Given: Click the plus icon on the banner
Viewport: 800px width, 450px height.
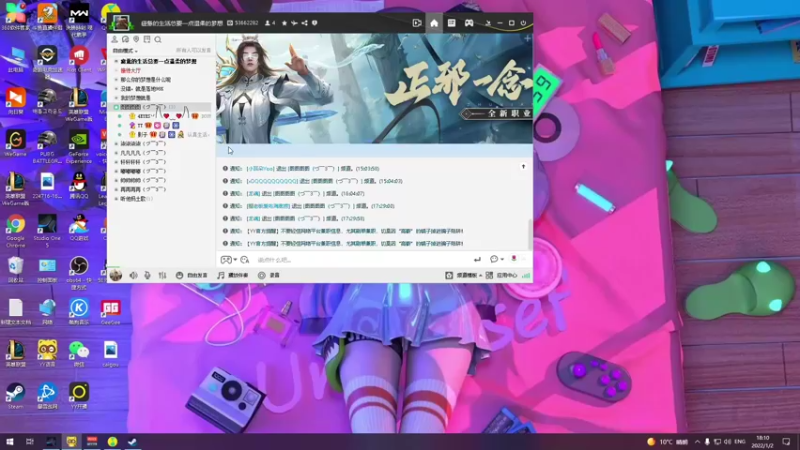Looking at the screenshot, I should tap(528, 38).
